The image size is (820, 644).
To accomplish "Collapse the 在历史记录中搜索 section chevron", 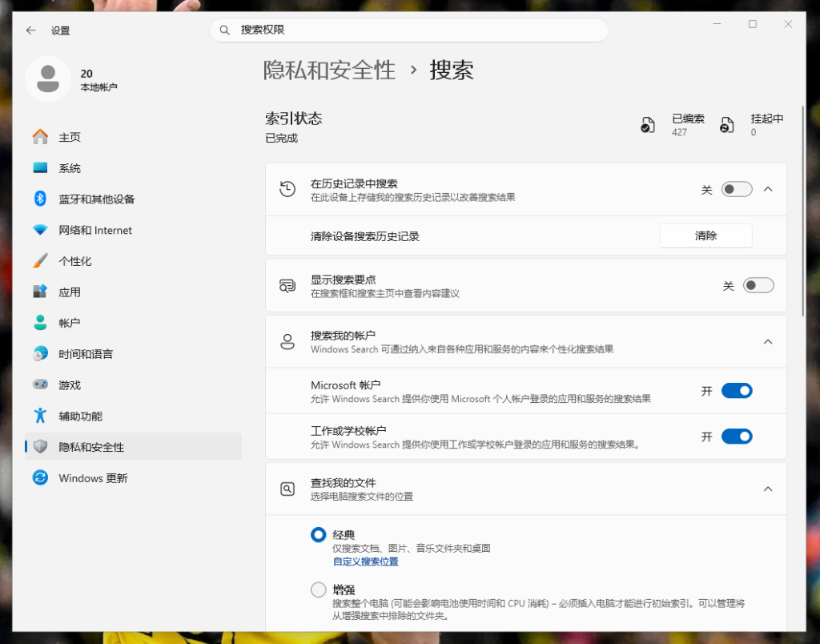I will click(768, 189).
